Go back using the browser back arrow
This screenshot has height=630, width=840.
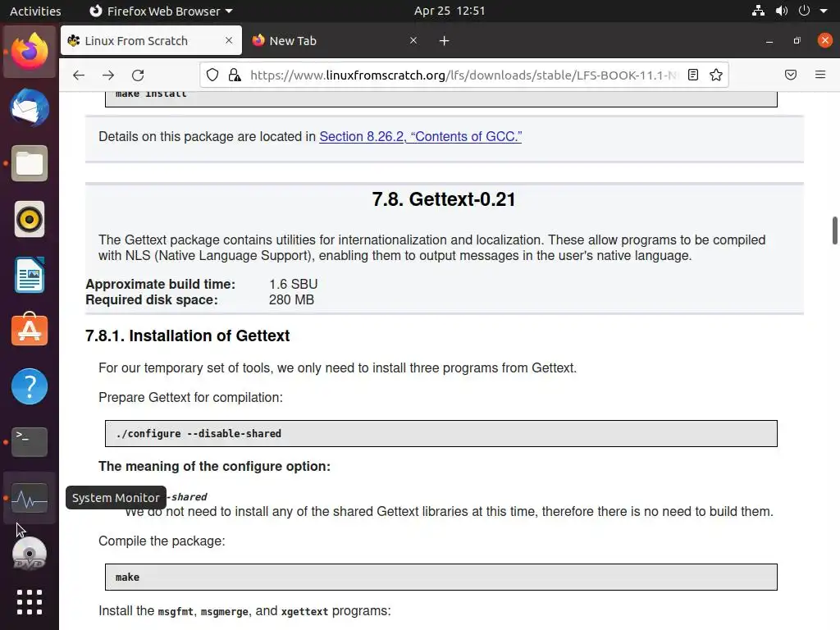tap(79, 75)
